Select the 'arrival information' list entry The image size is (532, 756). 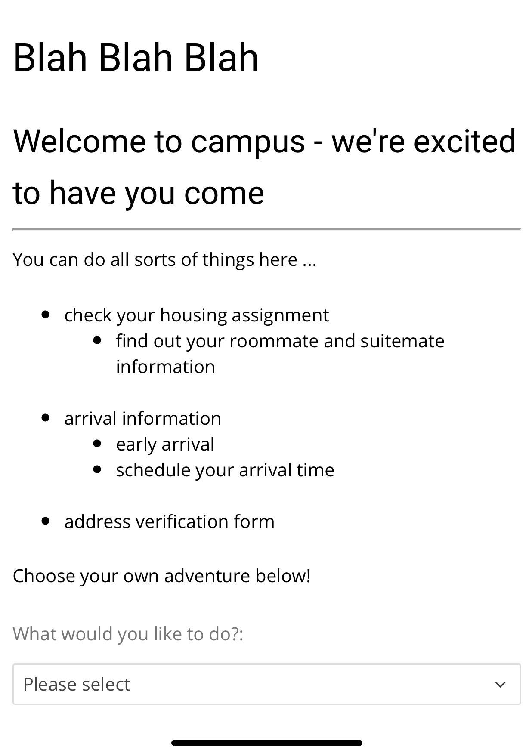pyautogui.click(x=142, y=417)
